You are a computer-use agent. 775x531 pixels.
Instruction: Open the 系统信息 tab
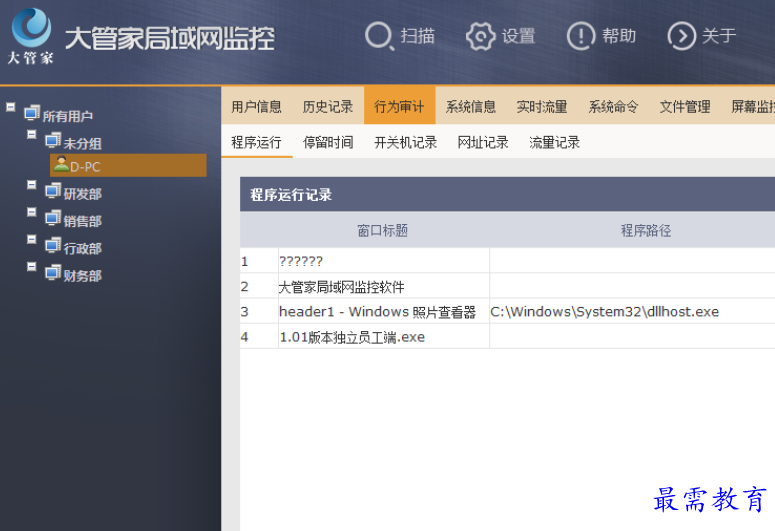tap(471, 106)
